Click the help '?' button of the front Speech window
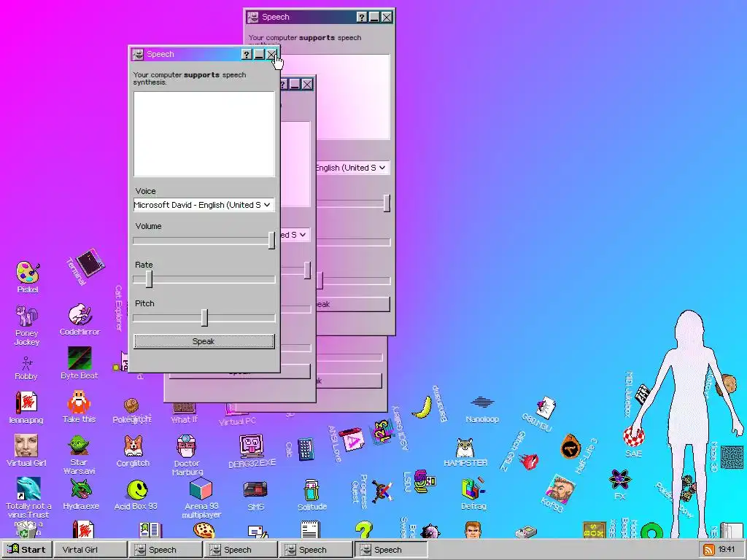747x560 pixels. click(247, 54)
